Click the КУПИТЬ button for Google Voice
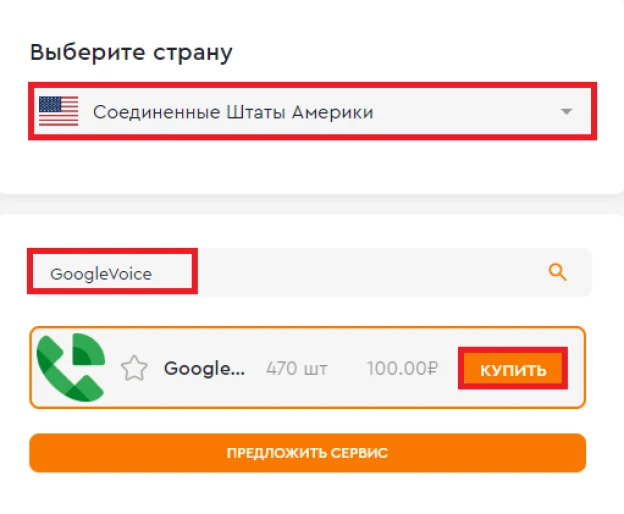 [513, 369]
